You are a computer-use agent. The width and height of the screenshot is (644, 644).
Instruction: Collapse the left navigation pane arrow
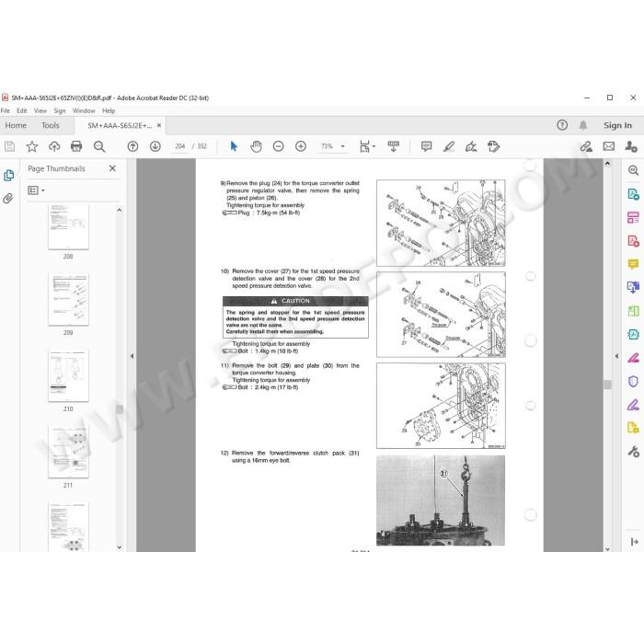pos(132,356)
